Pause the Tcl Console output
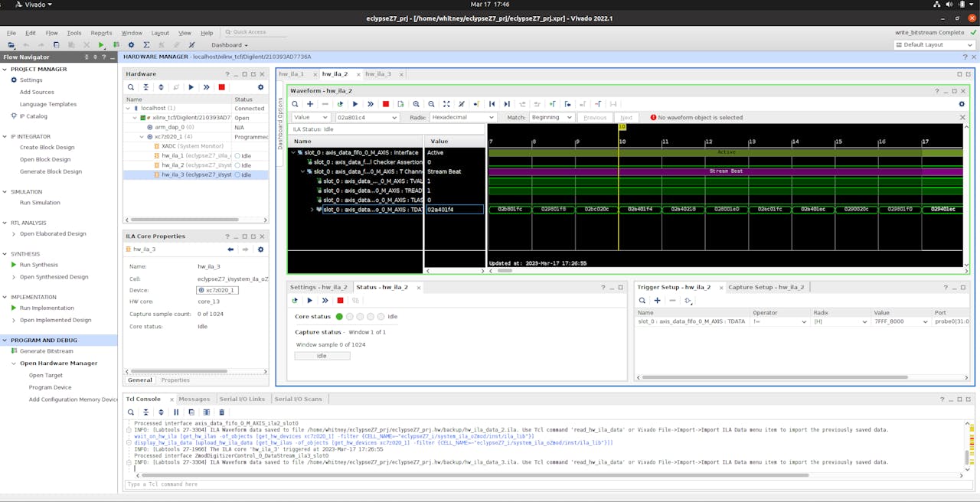Image resolution: width=980 pixels, height=502 pixels. point(176,412)
